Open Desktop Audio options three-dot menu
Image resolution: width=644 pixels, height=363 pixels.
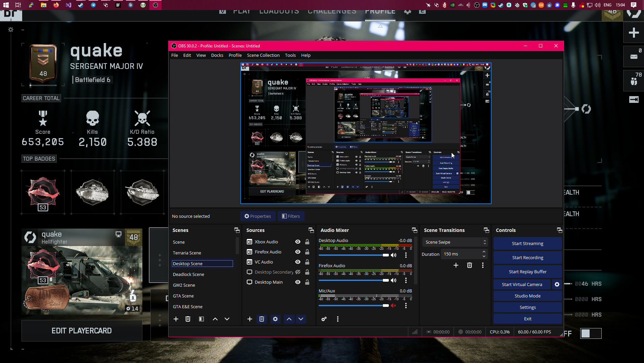click(x=406, y=255)
